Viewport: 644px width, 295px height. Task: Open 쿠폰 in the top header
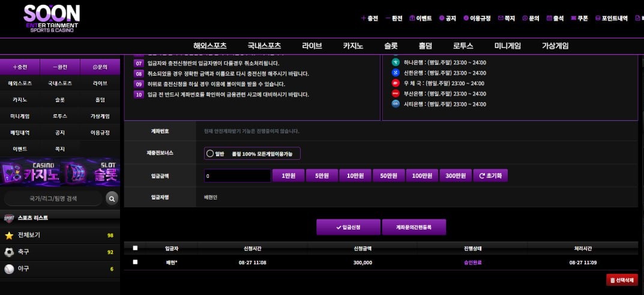click(x=579, y=19)
